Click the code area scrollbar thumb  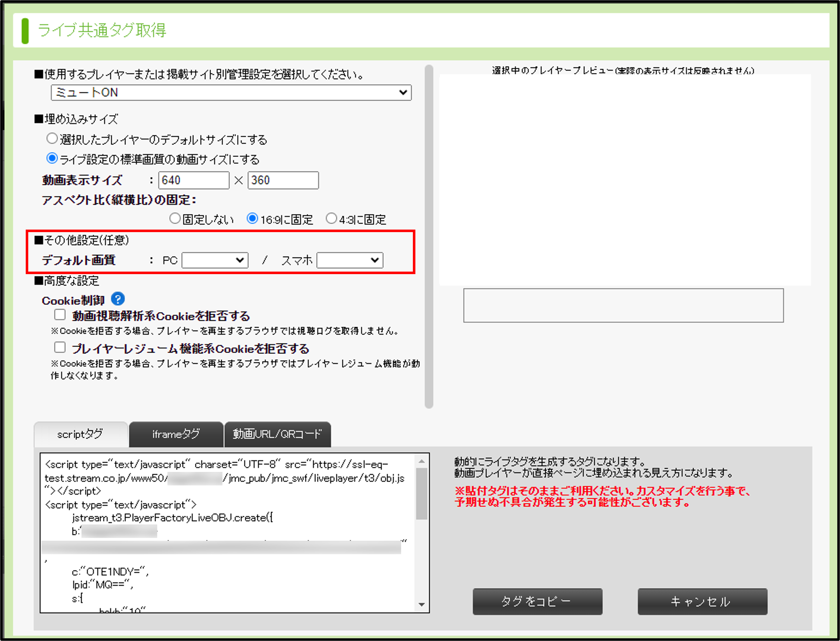[x=422, y=494]
